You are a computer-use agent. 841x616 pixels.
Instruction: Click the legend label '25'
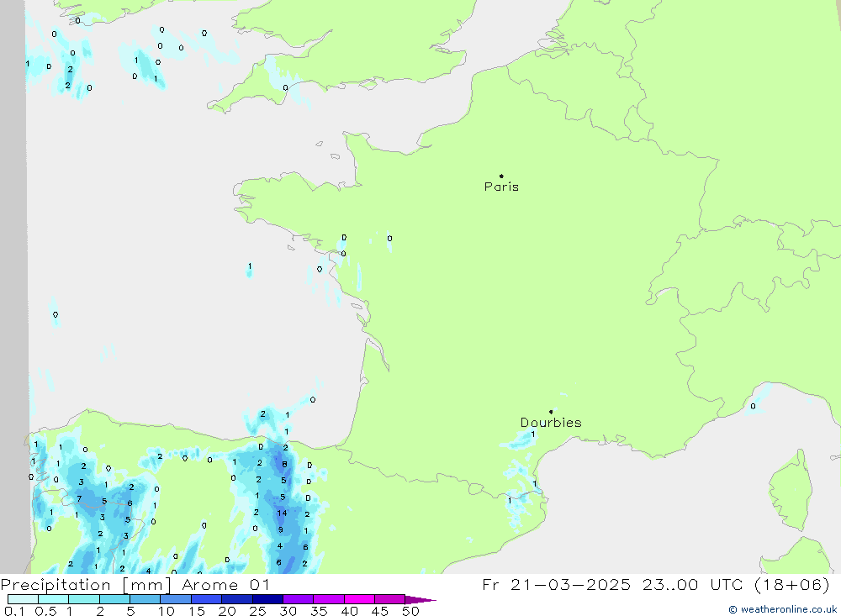pyautogui.click(x=257, y=611)
